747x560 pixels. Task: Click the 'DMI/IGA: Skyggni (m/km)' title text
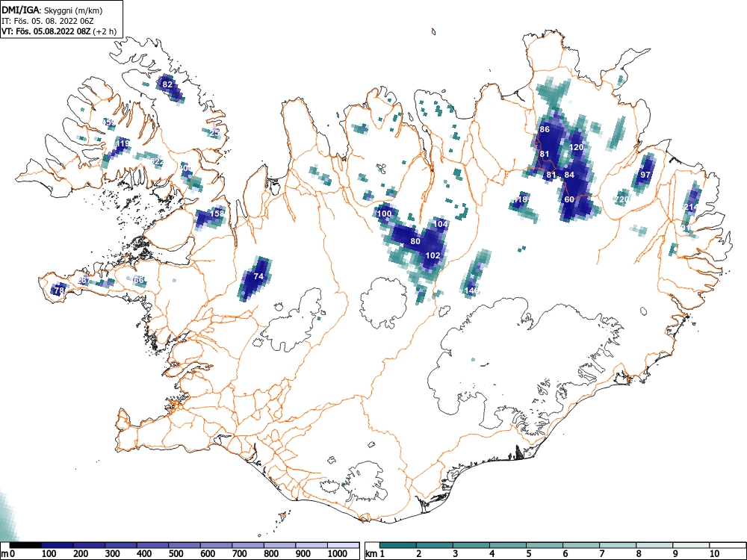tap(52, 10)
